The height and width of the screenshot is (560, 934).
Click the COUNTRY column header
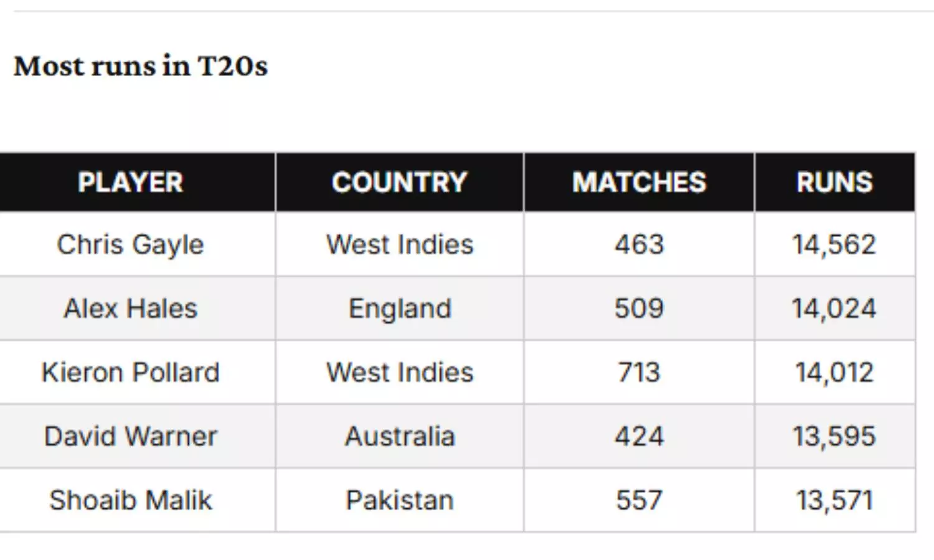point(399,182)
